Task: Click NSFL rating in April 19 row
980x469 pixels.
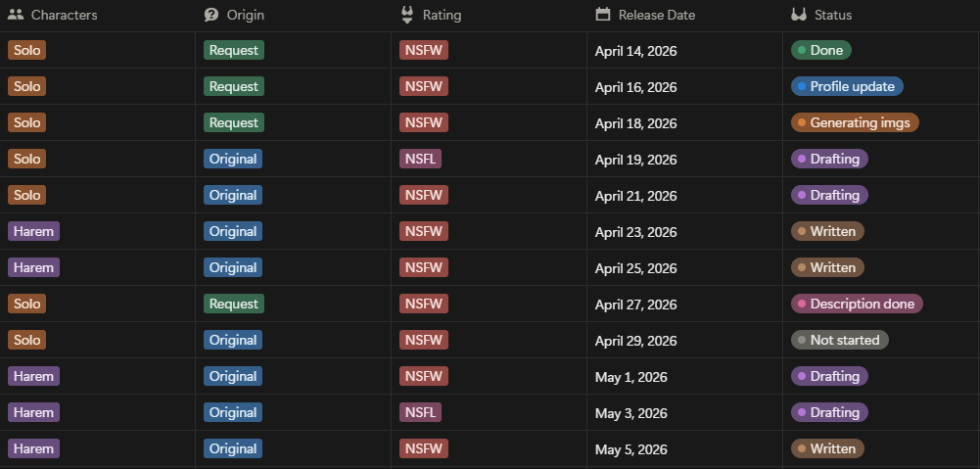Action: [421, 159]
